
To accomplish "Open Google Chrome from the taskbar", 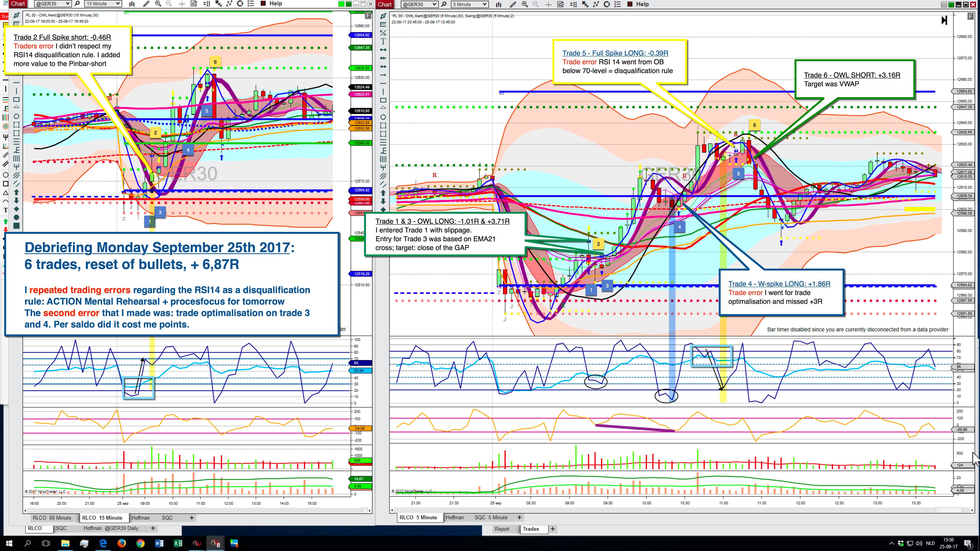I will click(140, 543).
